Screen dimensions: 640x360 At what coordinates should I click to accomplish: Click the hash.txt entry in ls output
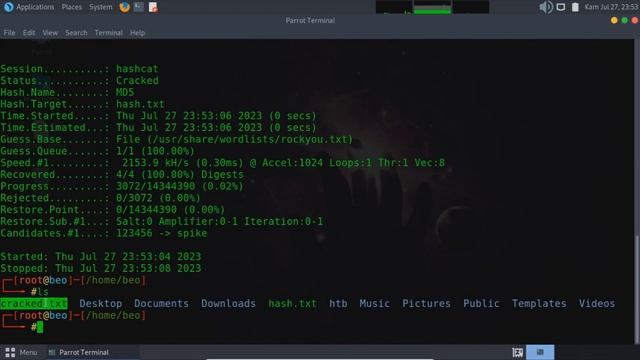pyautogui.click(x=292, y=304)
